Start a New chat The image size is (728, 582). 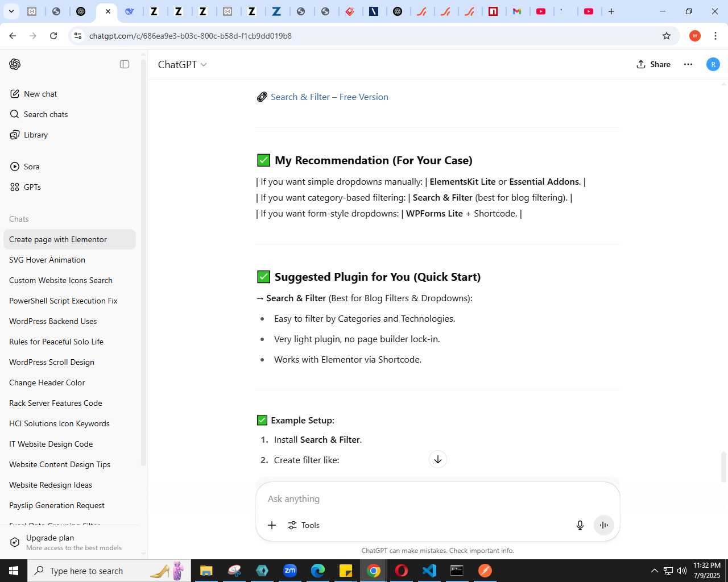(70, 94)
